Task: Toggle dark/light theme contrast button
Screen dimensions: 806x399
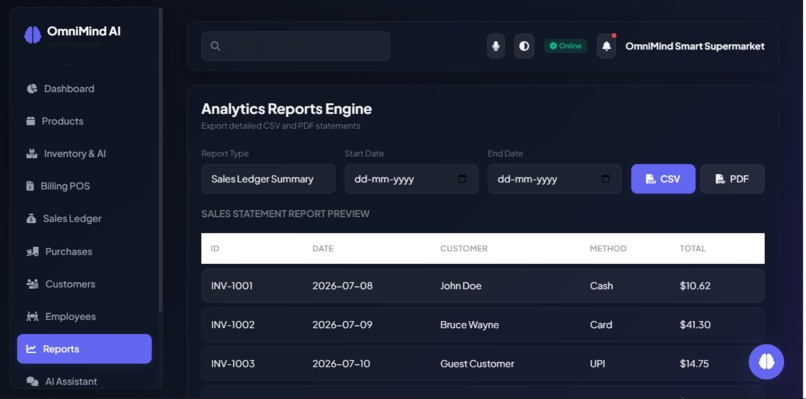Action: [x=524, y=46]
